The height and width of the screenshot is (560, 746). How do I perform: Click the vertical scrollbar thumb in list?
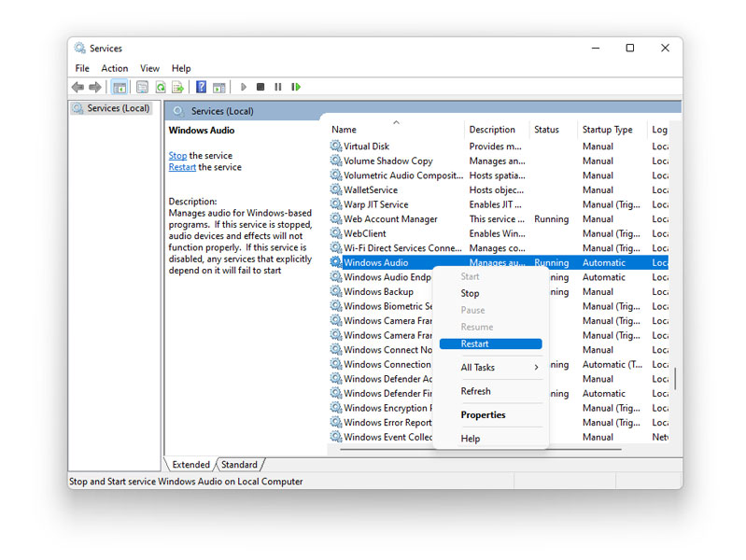tap(675, 378)
